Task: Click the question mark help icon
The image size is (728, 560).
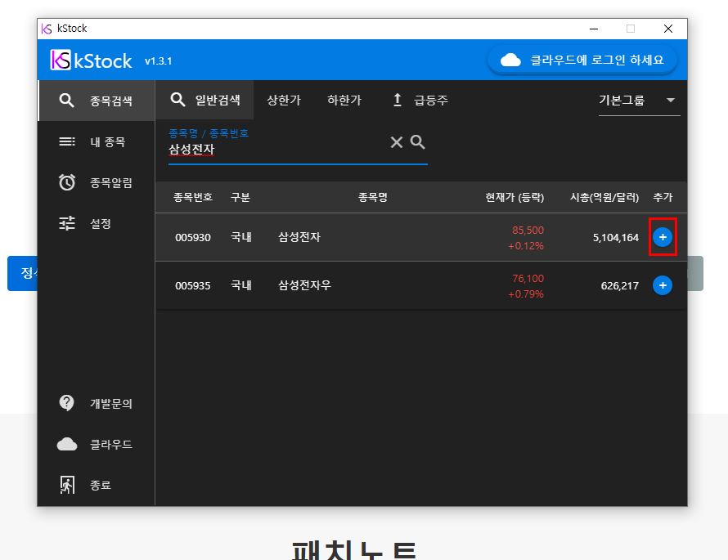Action: pyautogui.click(x=67, y=403)
